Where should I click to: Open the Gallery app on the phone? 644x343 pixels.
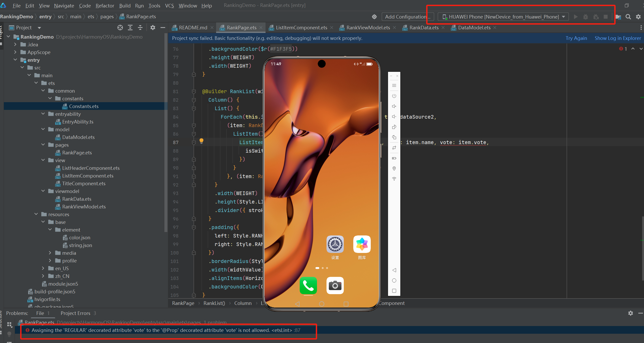tap(362, 244)
